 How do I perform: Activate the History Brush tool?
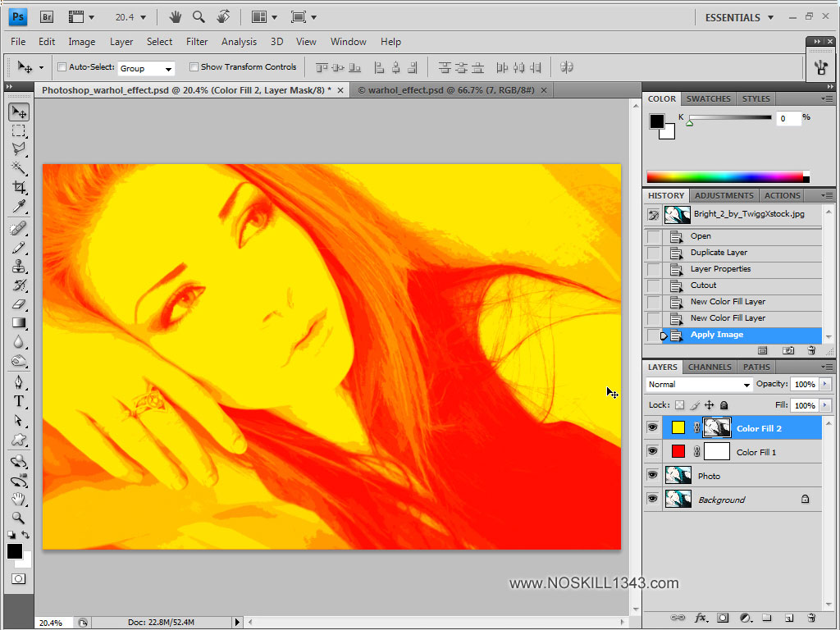[x=19, y=285]
